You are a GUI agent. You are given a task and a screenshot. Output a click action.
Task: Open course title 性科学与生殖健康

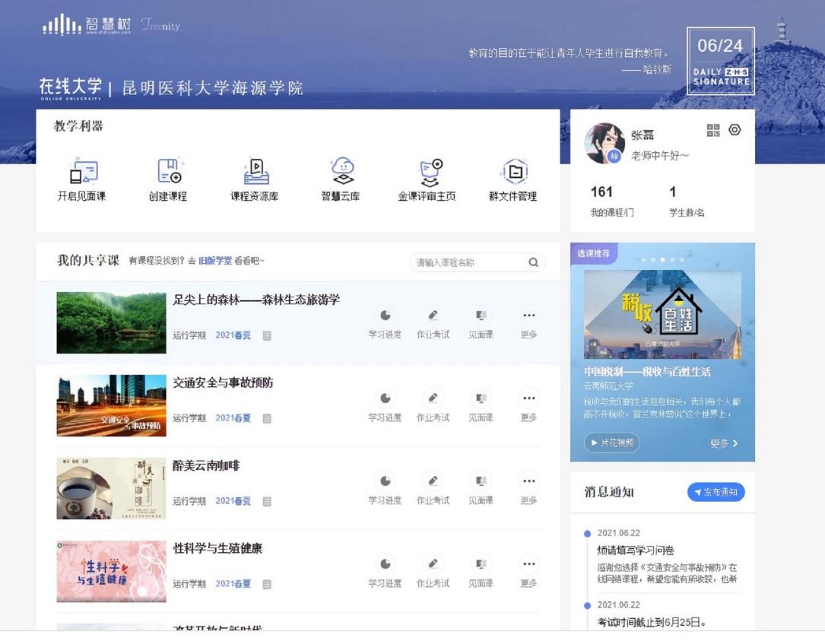click(x=217, y=548)
